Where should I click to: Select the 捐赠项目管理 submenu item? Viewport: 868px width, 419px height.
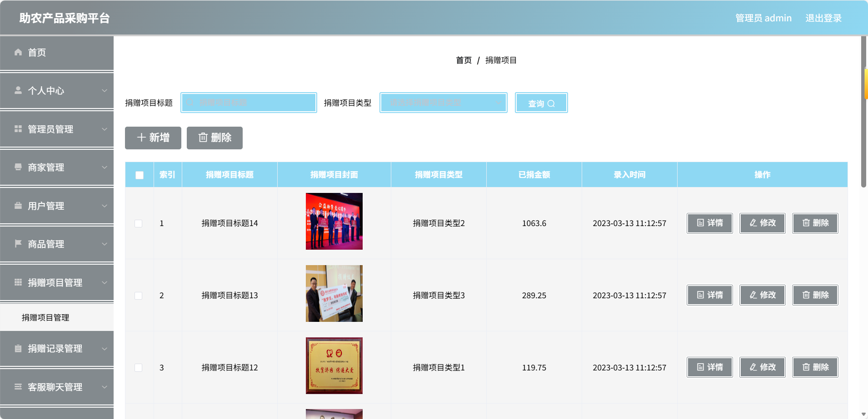pyautogui.click(x=57, y=317)
